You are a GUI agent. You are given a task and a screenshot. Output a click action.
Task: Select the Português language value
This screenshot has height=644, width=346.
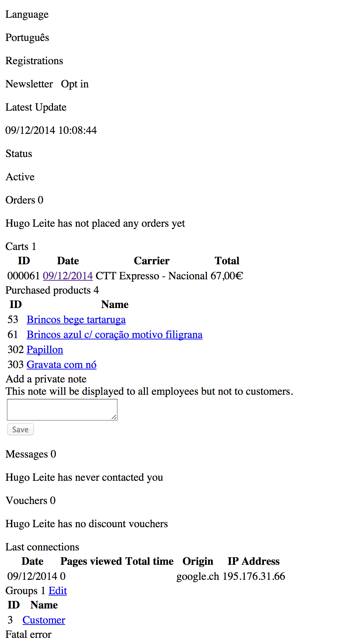click(x=27, y=37)
